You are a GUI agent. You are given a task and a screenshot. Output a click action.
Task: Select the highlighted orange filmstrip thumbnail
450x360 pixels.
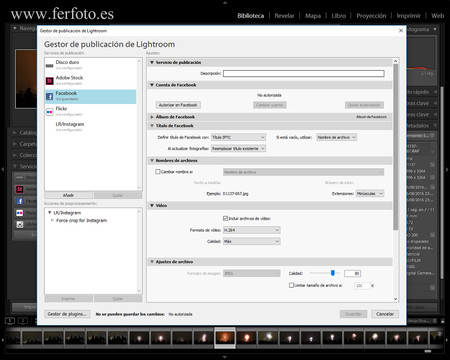point(225,337)
